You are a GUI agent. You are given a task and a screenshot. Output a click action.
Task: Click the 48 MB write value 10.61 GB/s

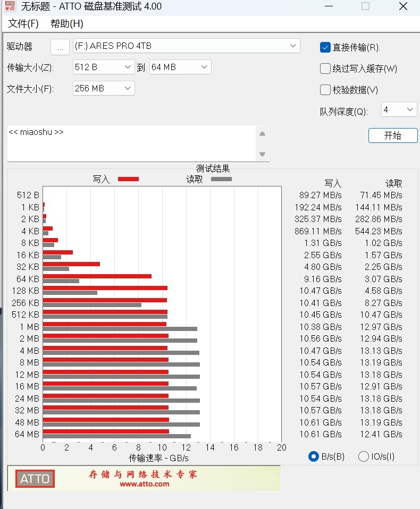(x=321, y=422)
